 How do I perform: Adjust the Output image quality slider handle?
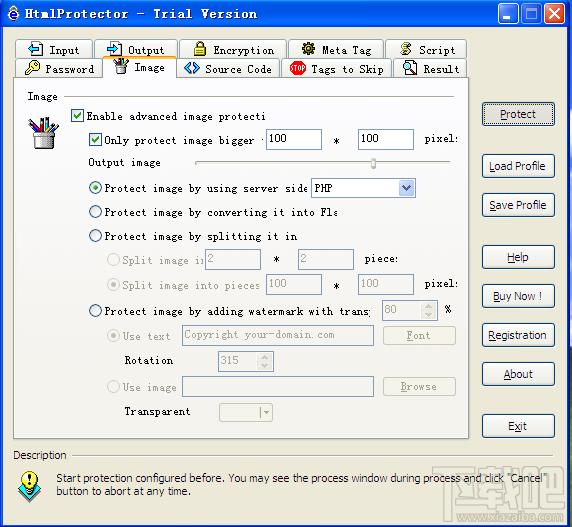click(373, 163)
